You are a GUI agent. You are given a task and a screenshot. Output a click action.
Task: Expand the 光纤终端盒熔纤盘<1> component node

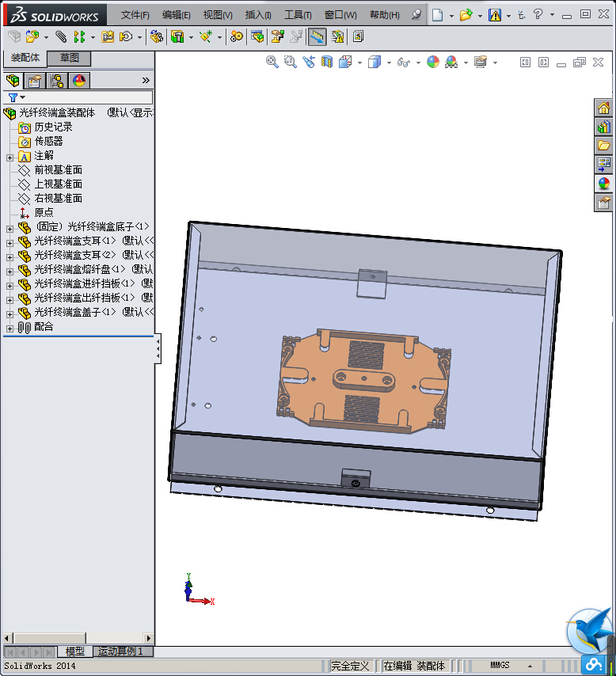pos(10,272)
